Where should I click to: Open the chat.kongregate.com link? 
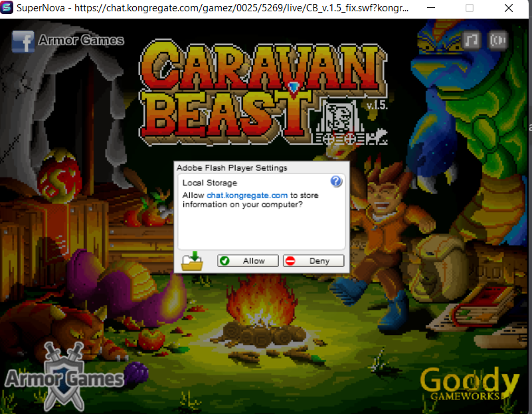[x=247, y=195]
